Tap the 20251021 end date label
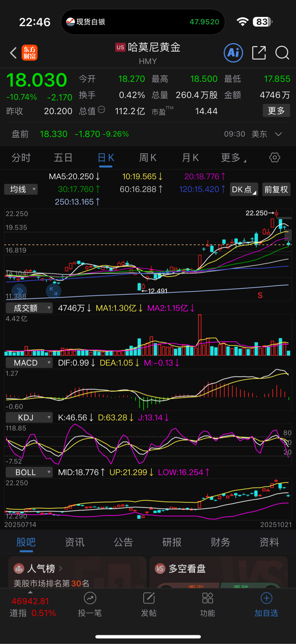Viewport: 296px width, 644px height. [276, 525]
